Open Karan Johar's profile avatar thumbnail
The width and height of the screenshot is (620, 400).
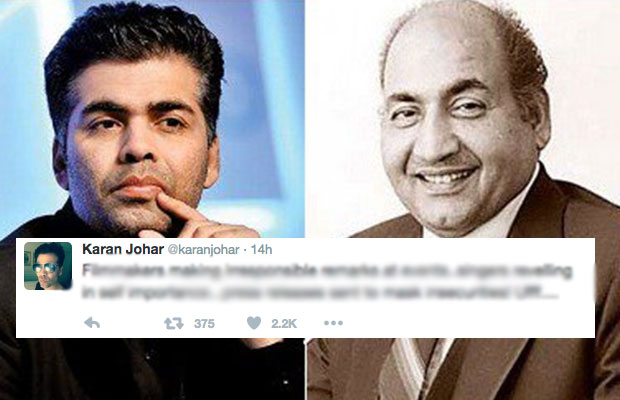(x=48, y=266)
